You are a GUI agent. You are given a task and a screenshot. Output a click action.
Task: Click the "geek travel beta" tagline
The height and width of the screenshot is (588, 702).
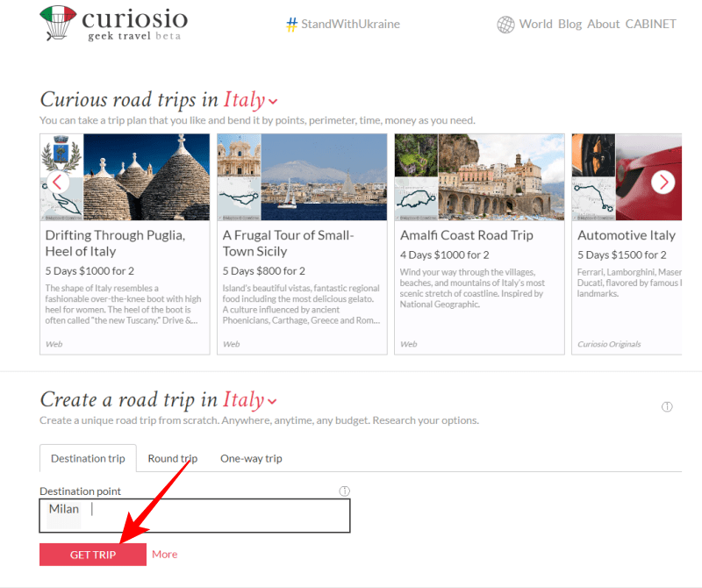(134, 36)
